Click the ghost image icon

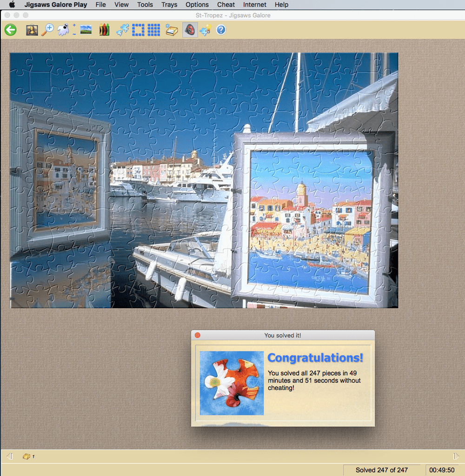62,30
